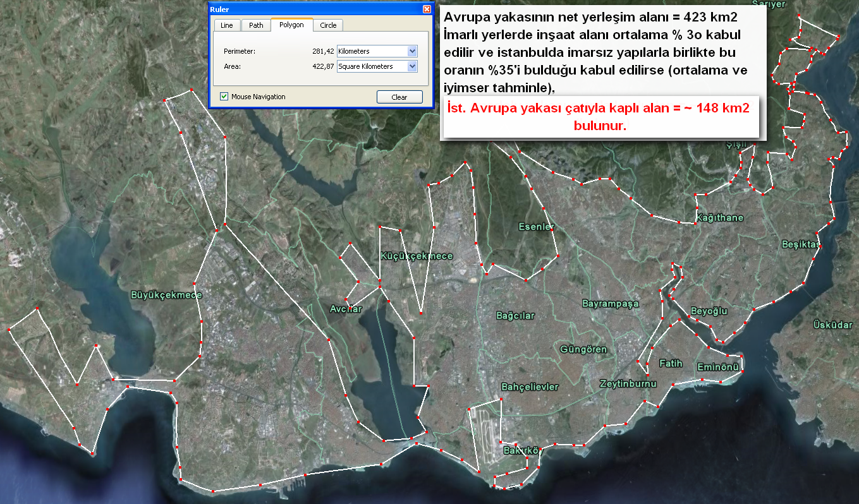859x504 pixels.
Task: Click the Bahçelievler place label
Action: click(529, 387)
